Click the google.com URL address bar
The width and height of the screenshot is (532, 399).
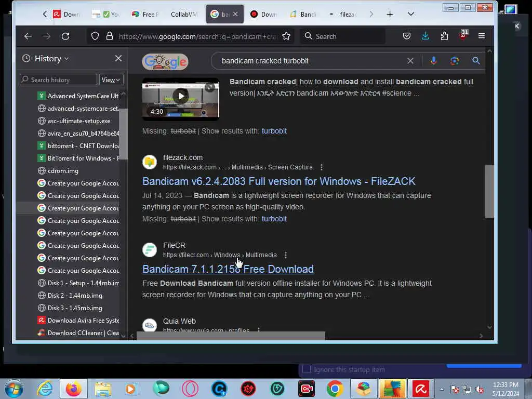pyautogui.click(x=198, y=36)
